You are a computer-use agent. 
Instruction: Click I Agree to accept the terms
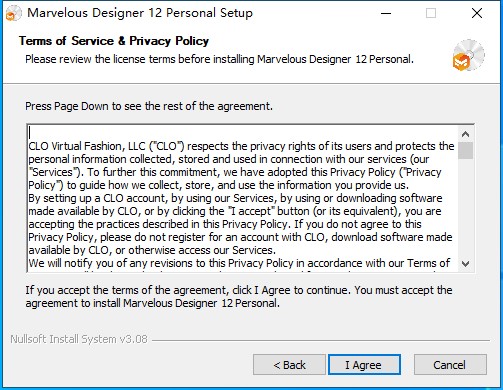364,365
